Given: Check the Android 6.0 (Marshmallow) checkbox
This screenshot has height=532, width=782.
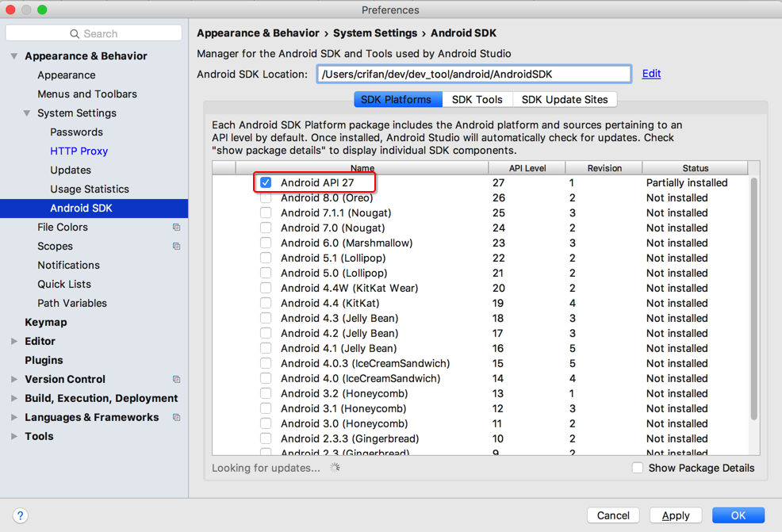Looking at the screenshot, I should [x=266, y=243].
